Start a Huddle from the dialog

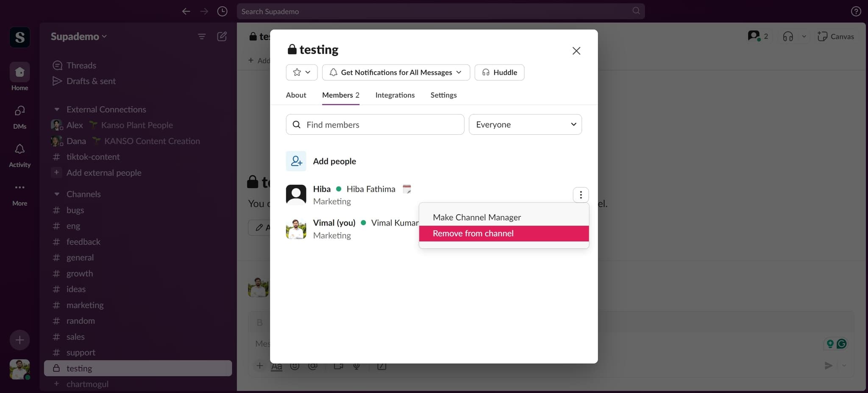pos(499,72)
